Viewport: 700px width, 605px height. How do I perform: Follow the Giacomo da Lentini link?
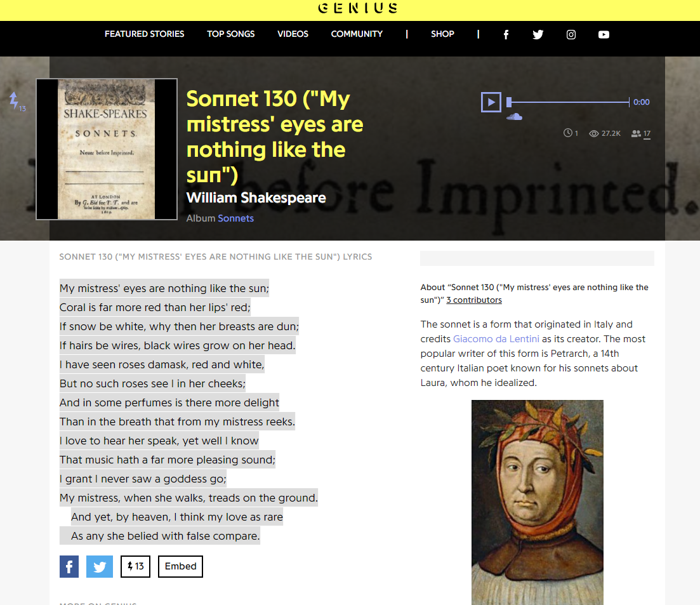(496, 339)
